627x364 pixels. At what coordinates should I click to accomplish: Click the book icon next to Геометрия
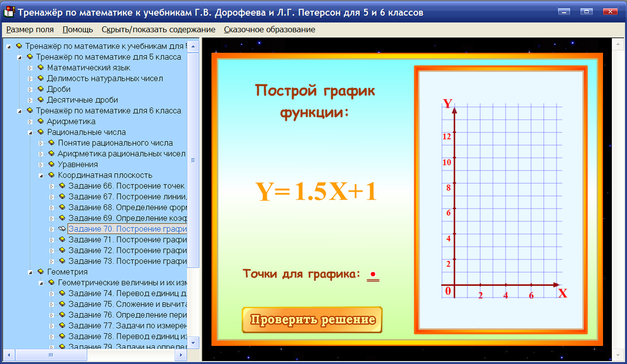(40, 272)
